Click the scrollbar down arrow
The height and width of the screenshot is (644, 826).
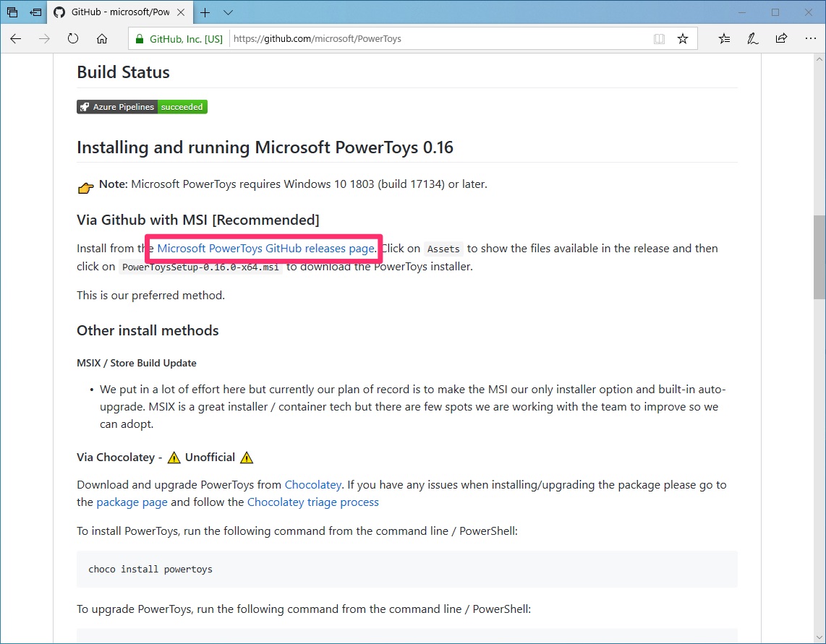[x=819, y=637]
